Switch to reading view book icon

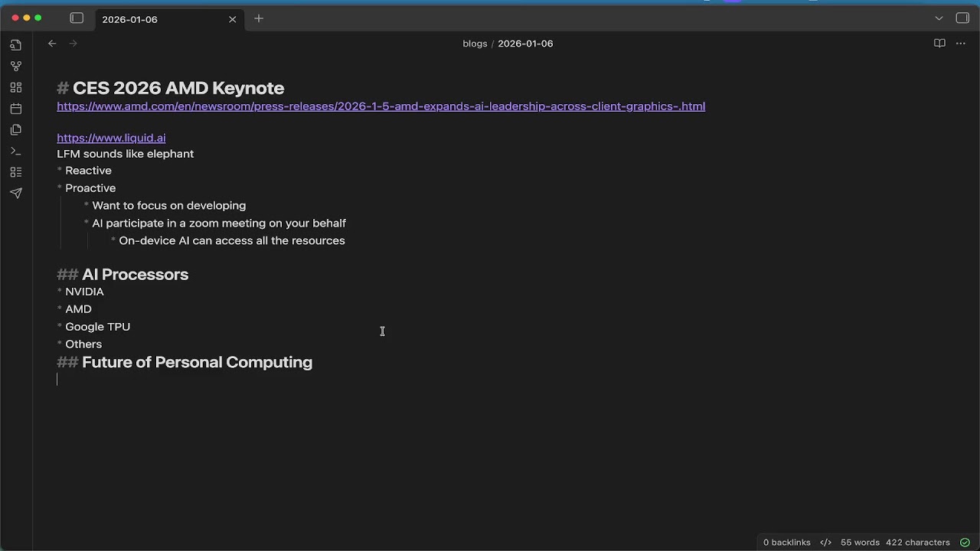(x=939, y=44)
